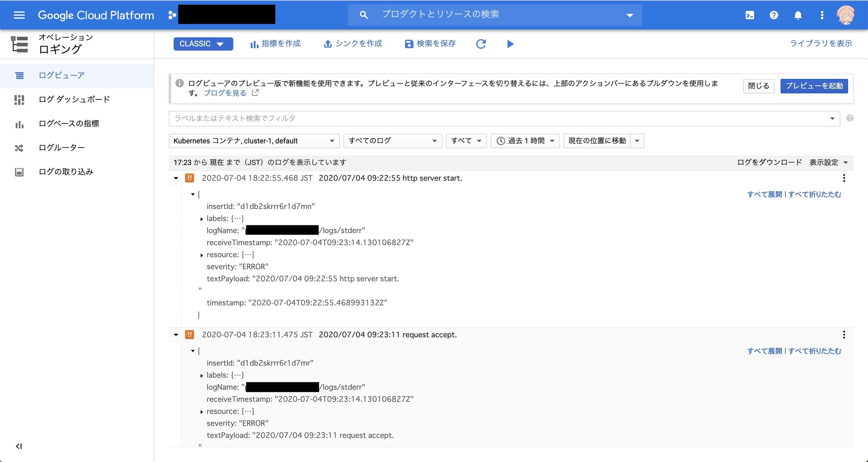
Task: Click the error icon on 'request accept' entry
Action: click(x=190, y=335)
